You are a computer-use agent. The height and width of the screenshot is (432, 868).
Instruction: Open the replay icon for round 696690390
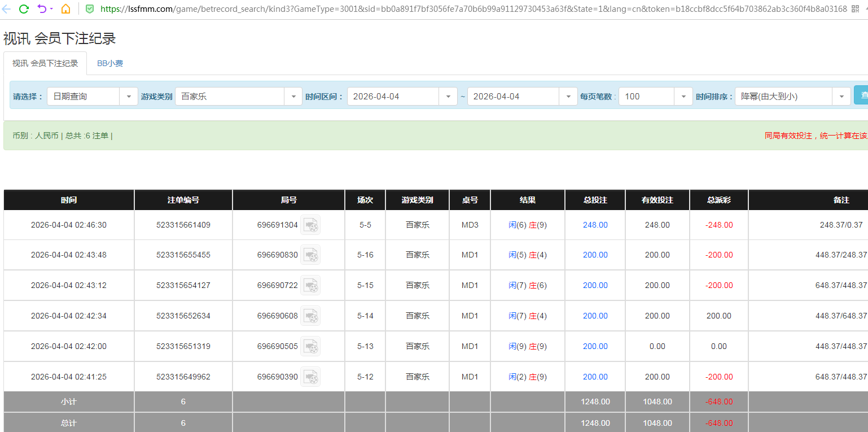311,377
